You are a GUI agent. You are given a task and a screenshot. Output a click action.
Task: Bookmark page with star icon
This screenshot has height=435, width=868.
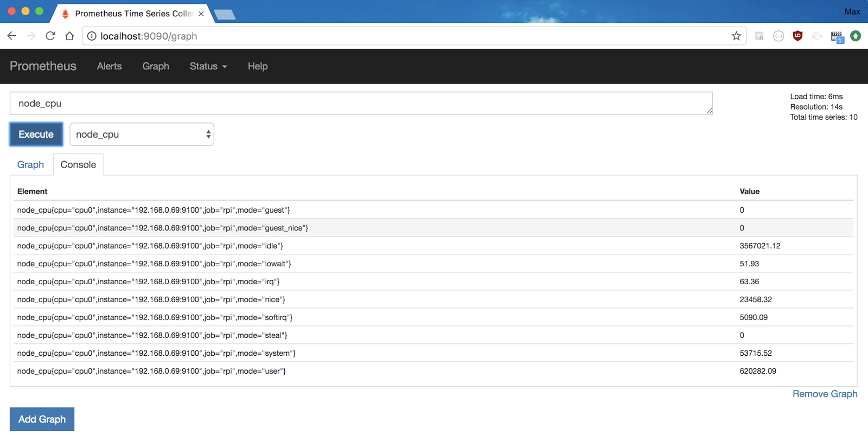736,36
